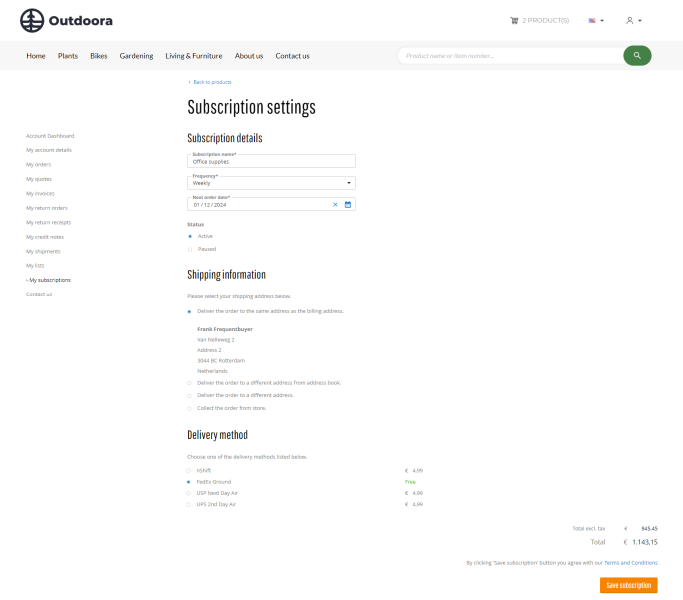Select nShift delivery method
Screen dimensions: 683x600
coord(190,470)
